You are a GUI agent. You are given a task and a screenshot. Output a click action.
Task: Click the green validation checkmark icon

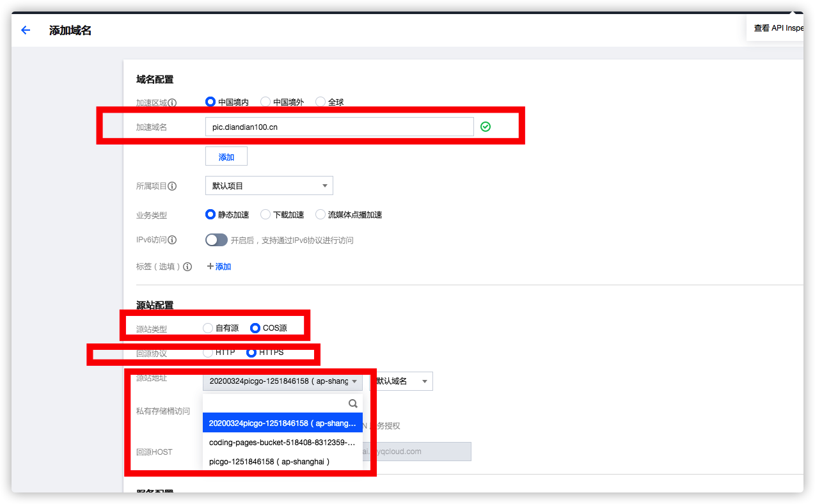(486, 127)
